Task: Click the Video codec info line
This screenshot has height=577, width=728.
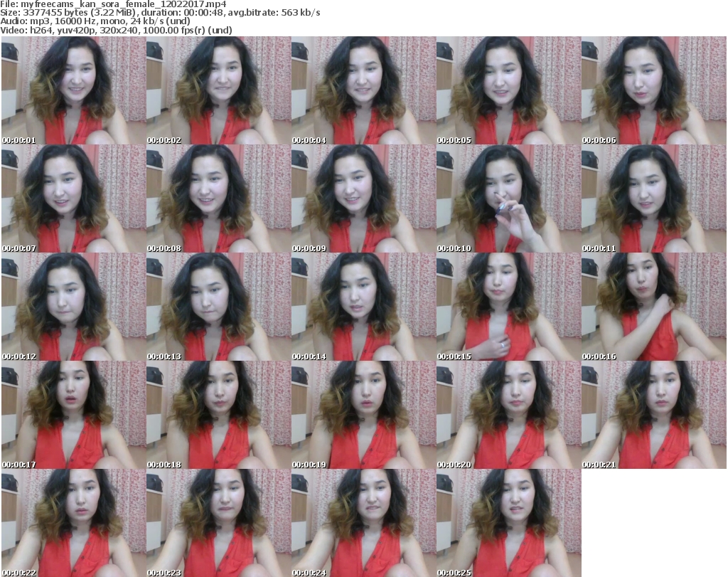Action: pyautogui.click(x=116, y=30)
